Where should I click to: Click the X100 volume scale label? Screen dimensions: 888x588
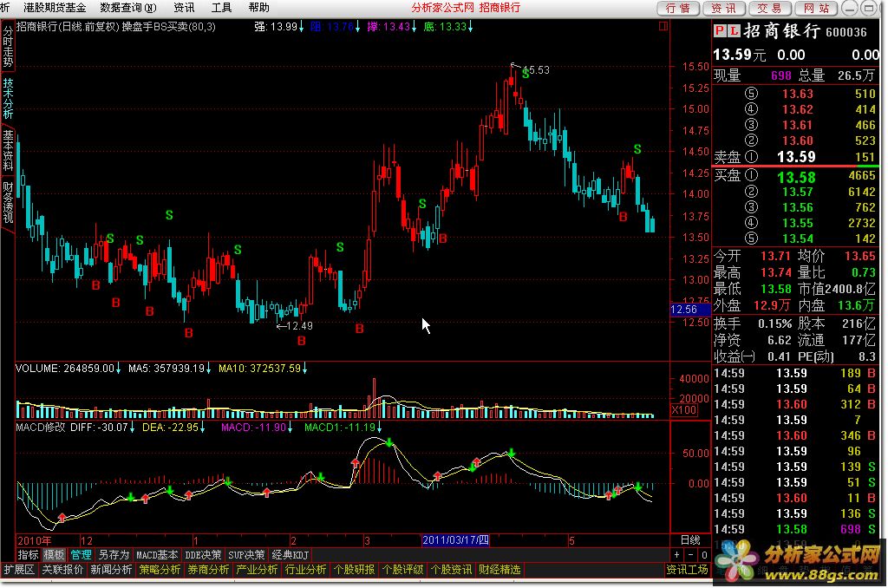pos(683,410)
